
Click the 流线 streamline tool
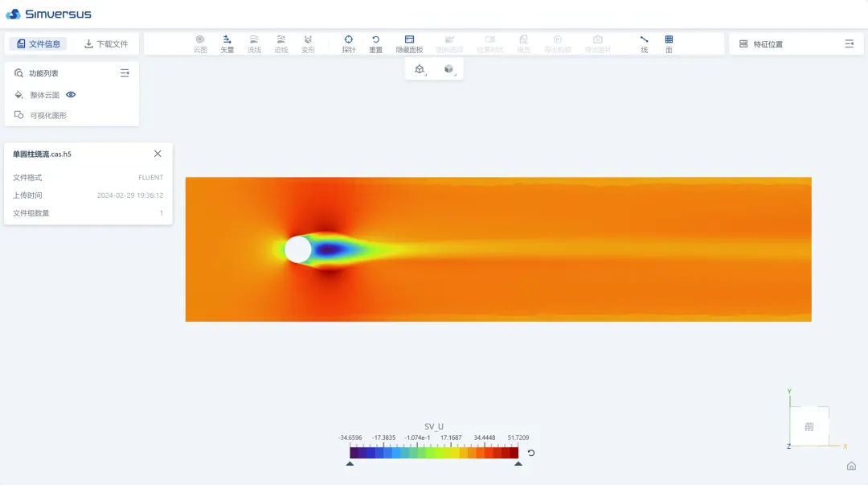coord(254,43)
